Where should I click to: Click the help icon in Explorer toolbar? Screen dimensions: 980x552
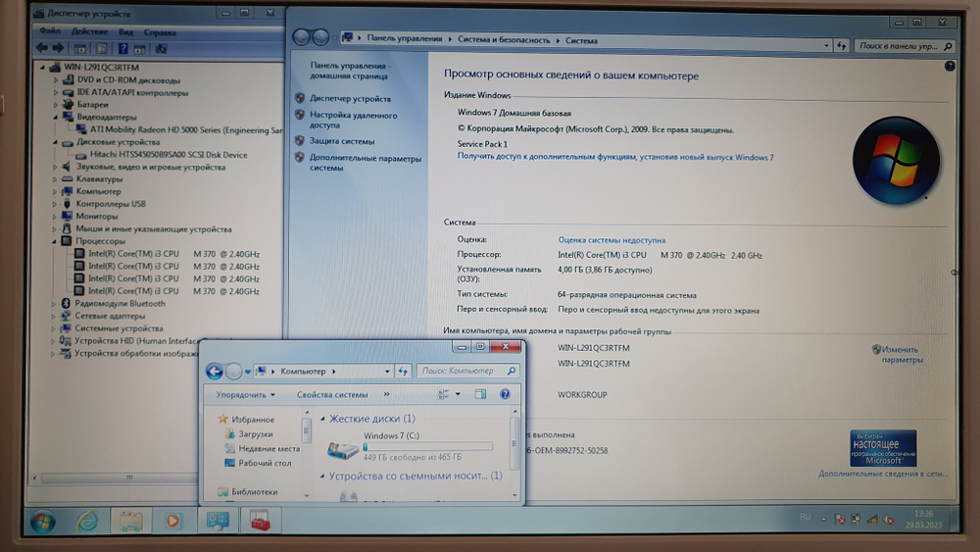505,394
